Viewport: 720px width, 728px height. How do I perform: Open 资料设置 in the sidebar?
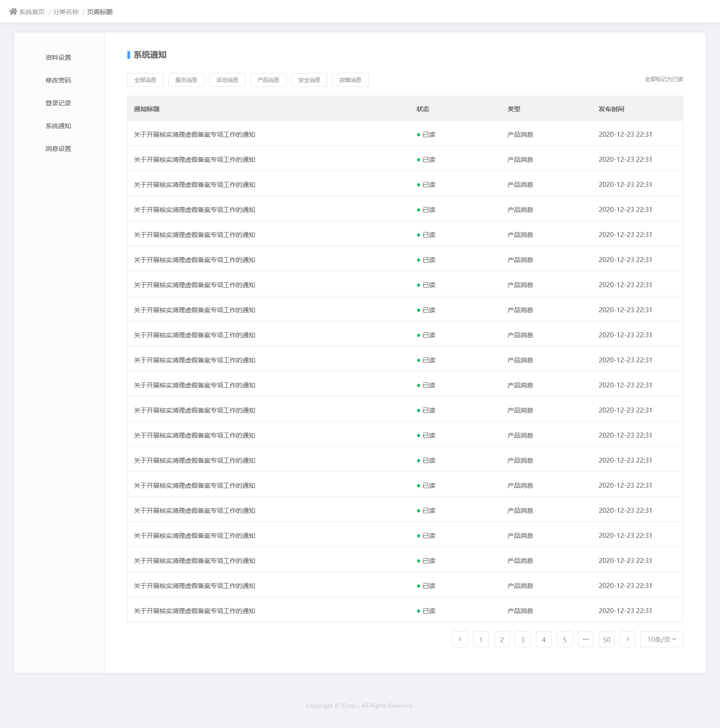pyautogui.click(x=58, y=57)
